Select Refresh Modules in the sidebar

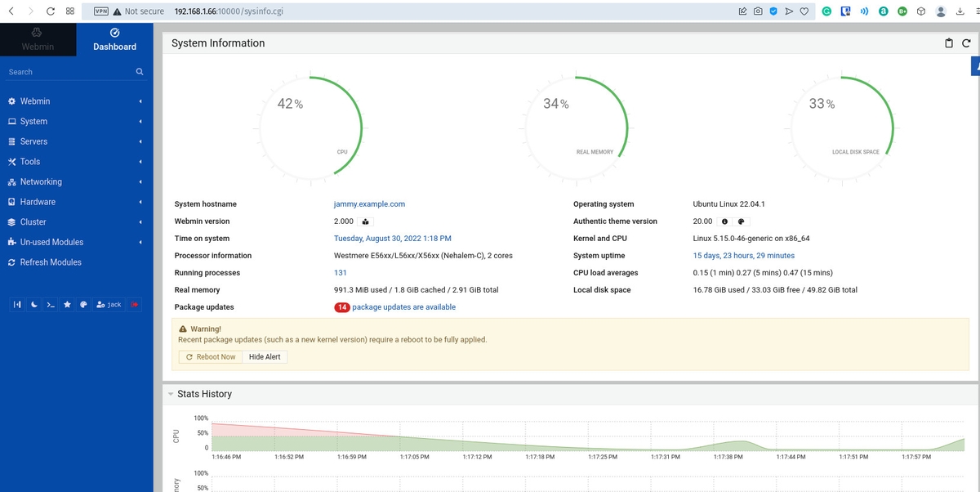tap(49, 262)
